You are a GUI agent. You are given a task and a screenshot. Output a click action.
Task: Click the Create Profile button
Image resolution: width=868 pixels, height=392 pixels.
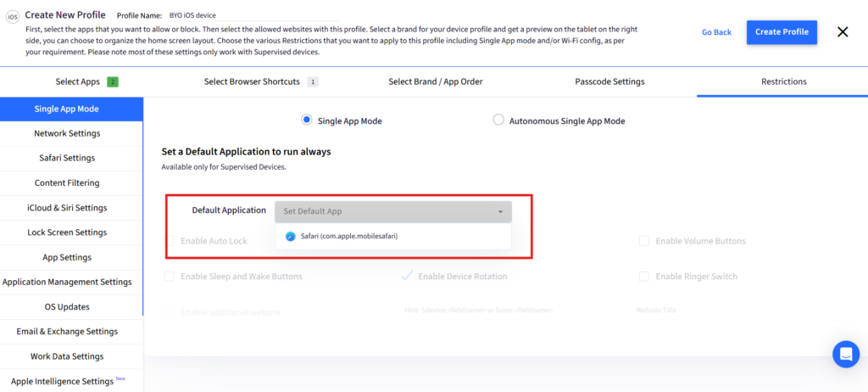[782, 32]
